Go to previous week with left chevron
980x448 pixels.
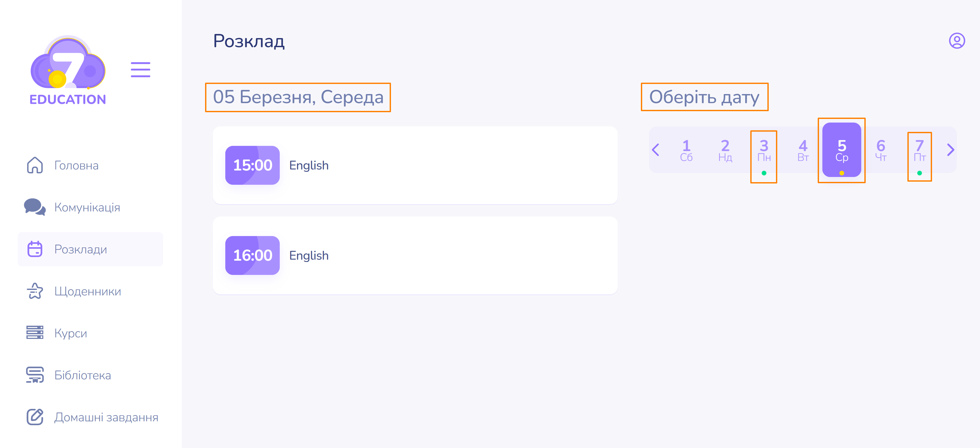655,150
